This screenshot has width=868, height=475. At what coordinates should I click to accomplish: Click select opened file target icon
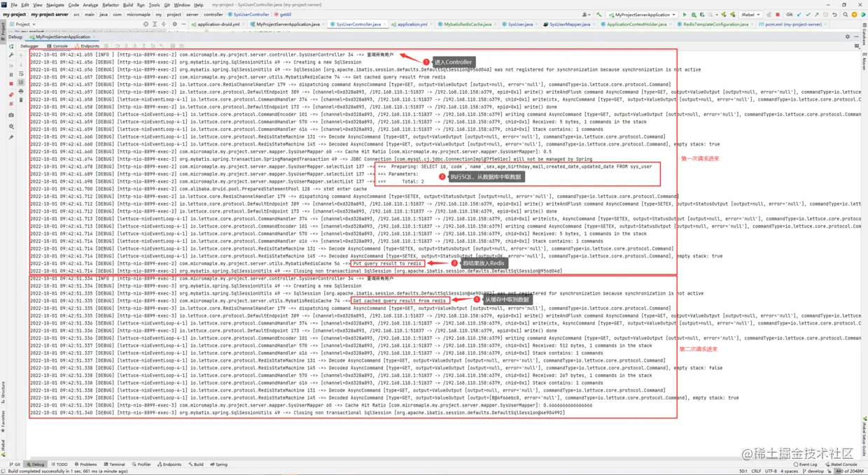[x=146, y=24]
